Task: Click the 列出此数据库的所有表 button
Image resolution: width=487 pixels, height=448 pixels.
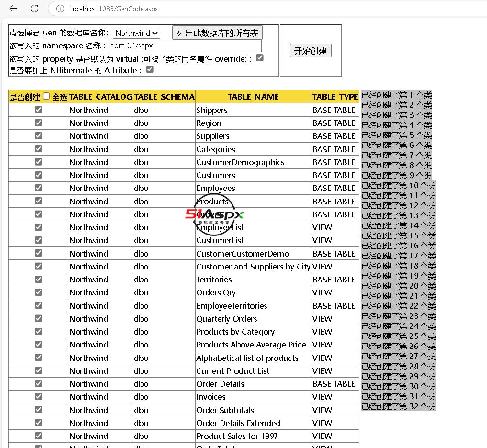Action: coord(217,33)
